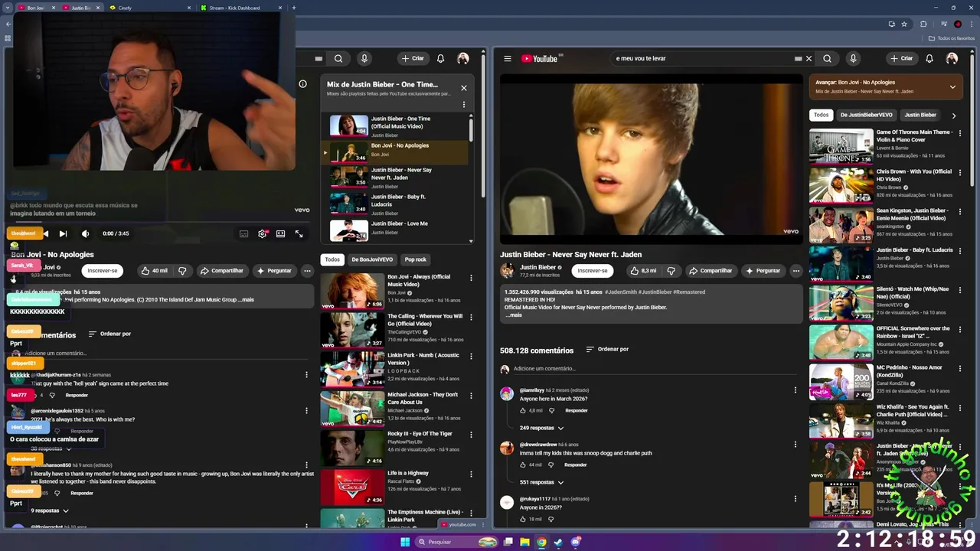Open Ordenar por in left window comments
Screen dimensions: 980x551
(109, 334)
